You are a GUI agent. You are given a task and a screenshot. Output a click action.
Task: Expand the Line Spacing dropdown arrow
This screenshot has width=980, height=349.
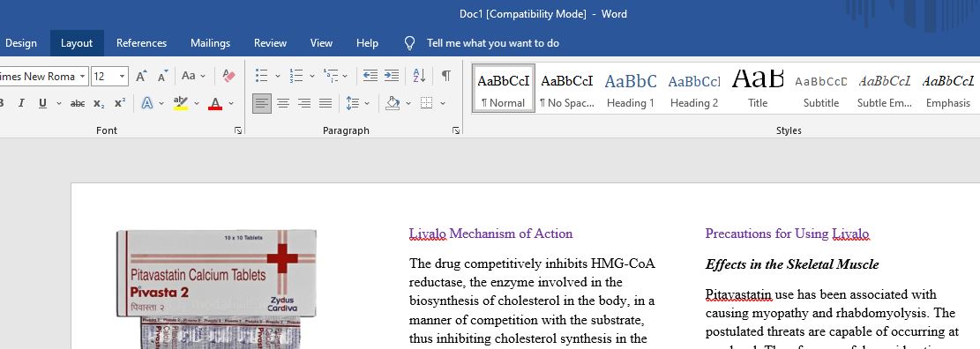[x=367, y=104]
